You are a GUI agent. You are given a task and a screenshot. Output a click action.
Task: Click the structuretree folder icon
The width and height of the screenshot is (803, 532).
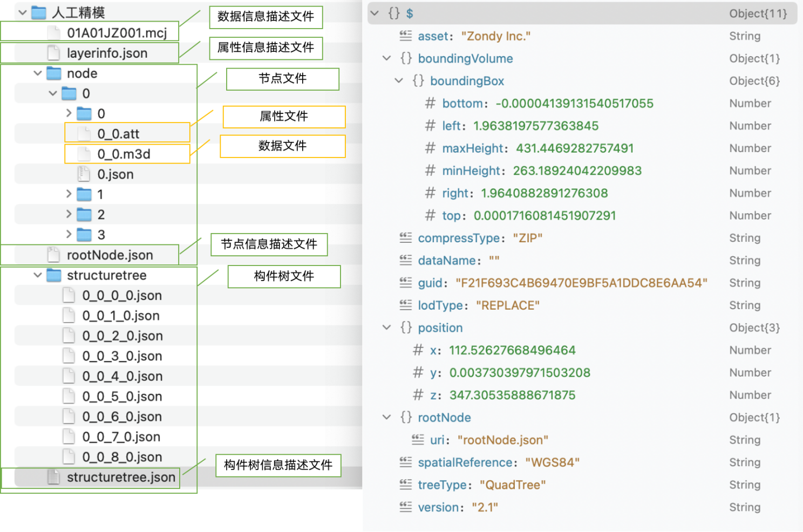coord(54,275)
